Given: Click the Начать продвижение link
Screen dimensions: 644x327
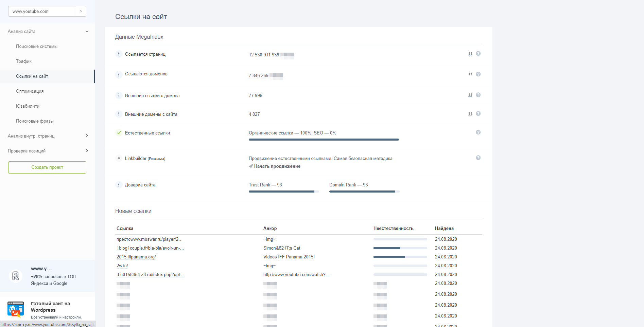Looking at the screenshot, I should (x=277, y=166).
